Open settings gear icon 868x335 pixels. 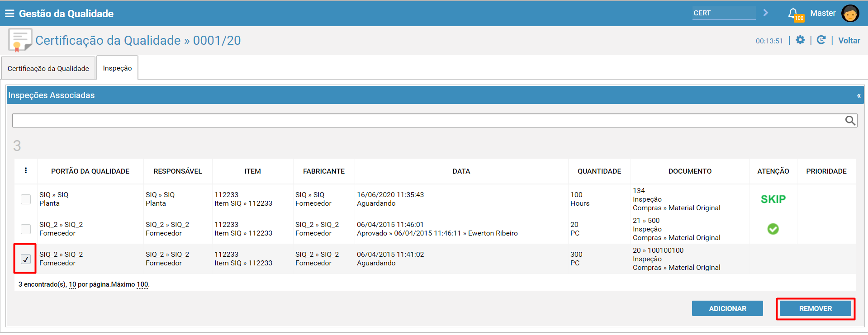point(800,40)
